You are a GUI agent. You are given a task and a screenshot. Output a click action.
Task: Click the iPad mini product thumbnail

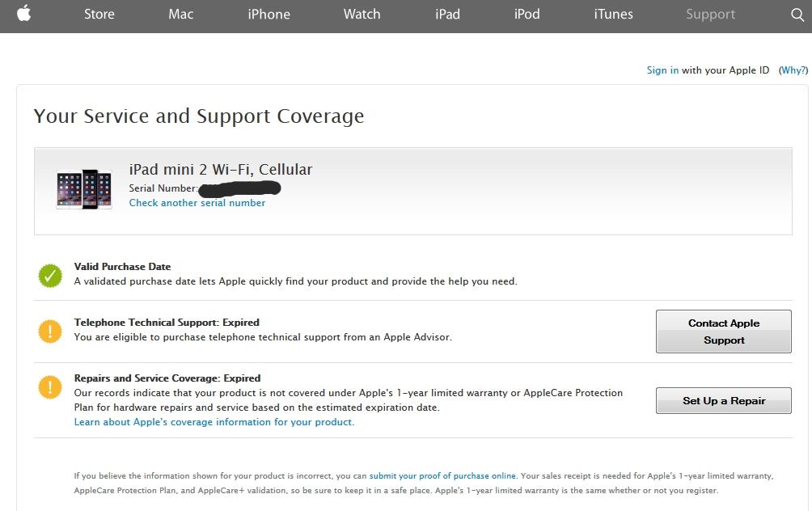(84, 189)
